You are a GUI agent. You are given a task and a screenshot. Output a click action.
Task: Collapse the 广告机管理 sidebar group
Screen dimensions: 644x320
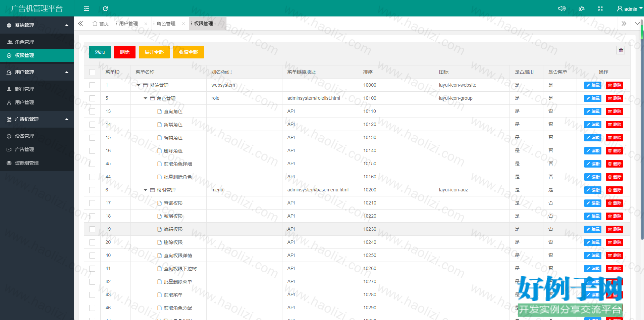point(67,119)
